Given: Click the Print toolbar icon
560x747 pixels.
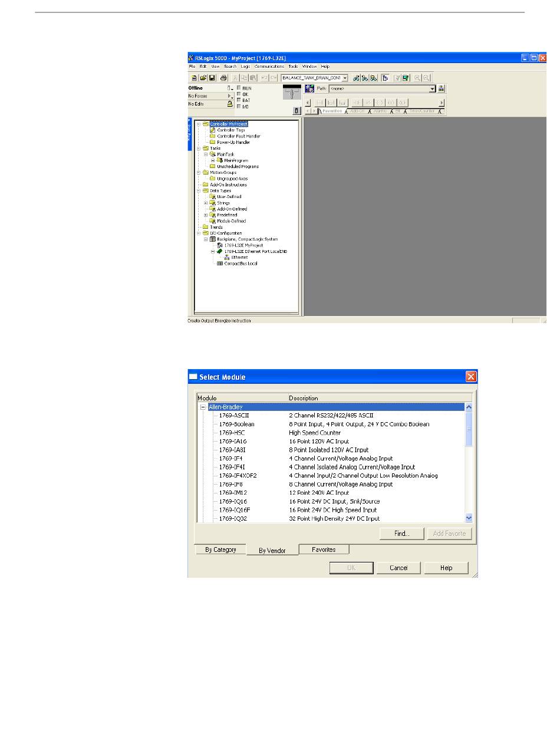Looking at the screenshot, I should coord(223,78).
